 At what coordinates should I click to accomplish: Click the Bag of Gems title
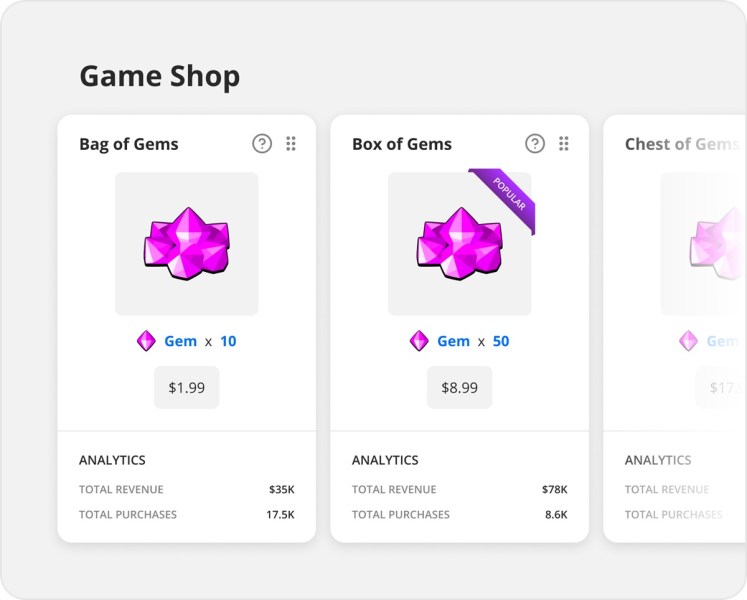(x=129, y=144)
